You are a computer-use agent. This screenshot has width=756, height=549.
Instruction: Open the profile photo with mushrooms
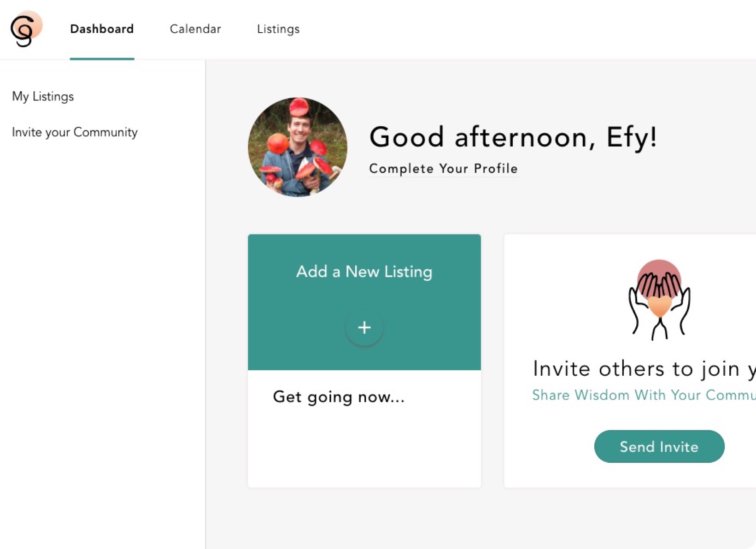298,147
